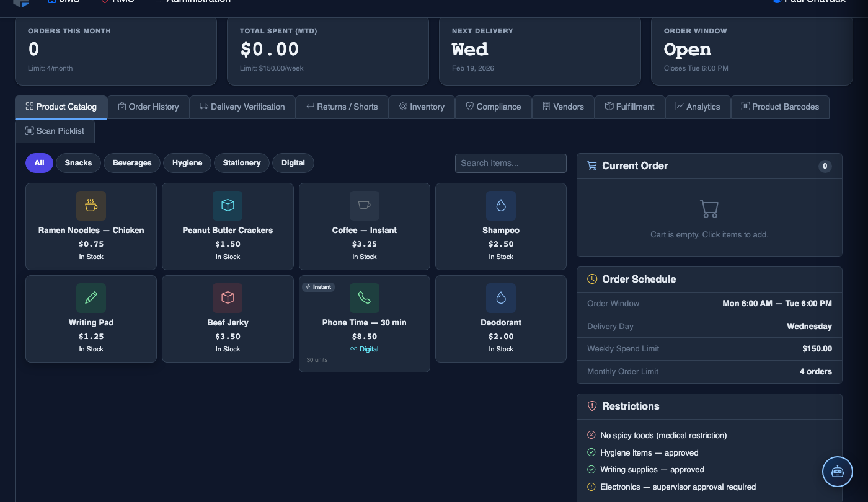Viewport: 868px width, 502px height.
Task: Click the Phone Time — 30 min handset icon
Action: (365, 298)
